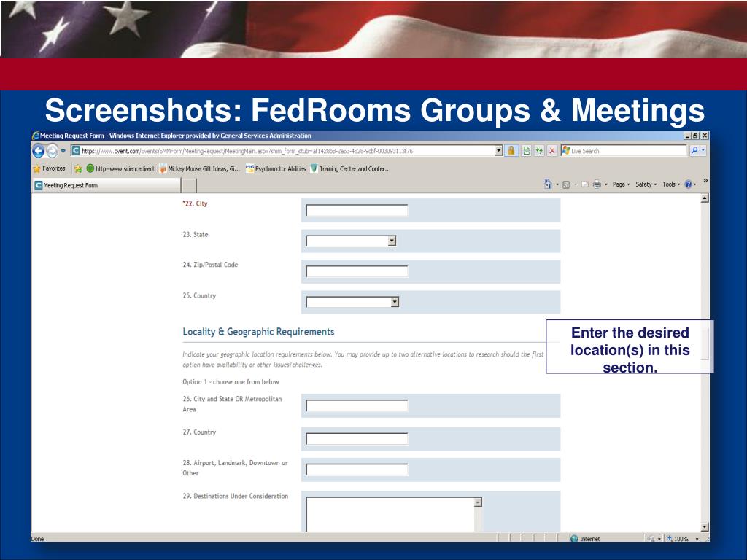The width and height of the screenshot is (747, 560).
Task: Click the 'Option 1 - choose one from below' text
Action: (231, 382)
